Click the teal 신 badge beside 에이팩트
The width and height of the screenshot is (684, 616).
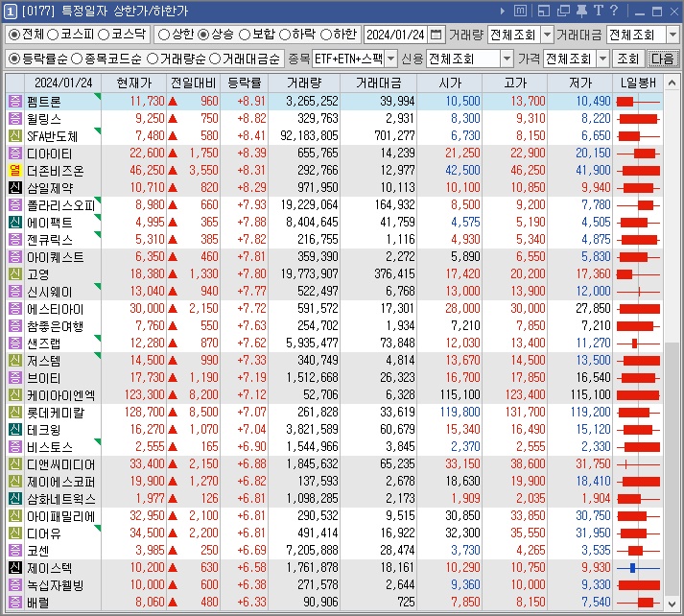click(x=14, y=223)
